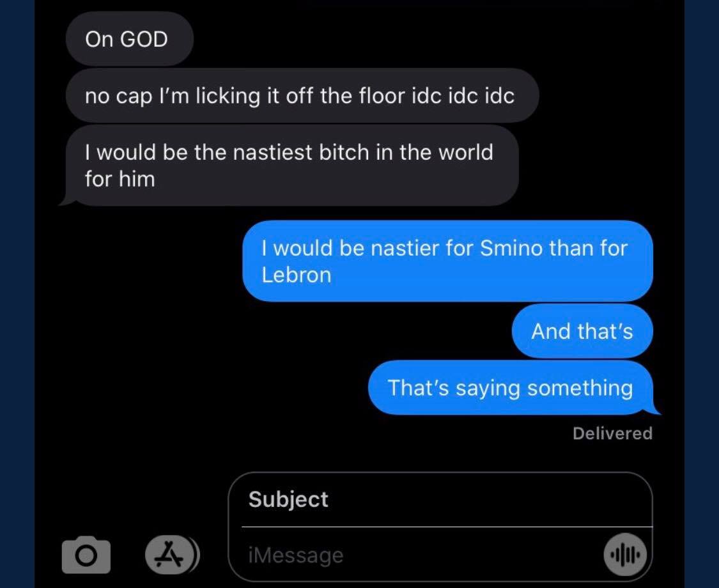Select the 'nastiest bitch in the world' message
This screenshot has width=719, height=588.
tap(291, 166)
